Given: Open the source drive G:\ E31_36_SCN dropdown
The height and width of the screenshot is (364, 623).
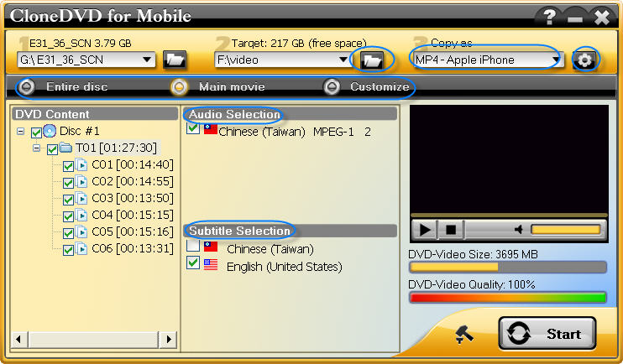Looking at the screenshot, I should coord(147,60).
